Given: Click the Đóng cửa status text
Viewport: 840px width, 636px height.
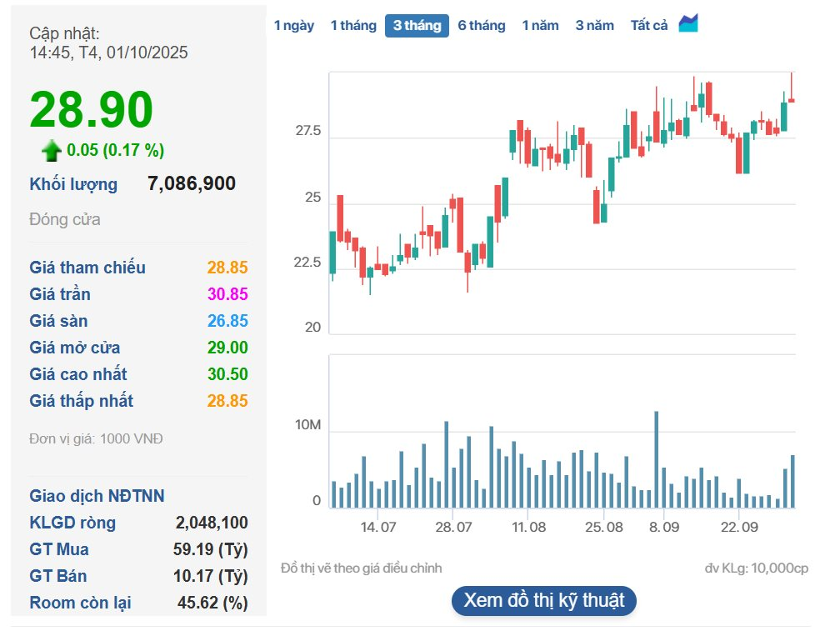Looking at the screenshot, I should (x=65, y=220).
